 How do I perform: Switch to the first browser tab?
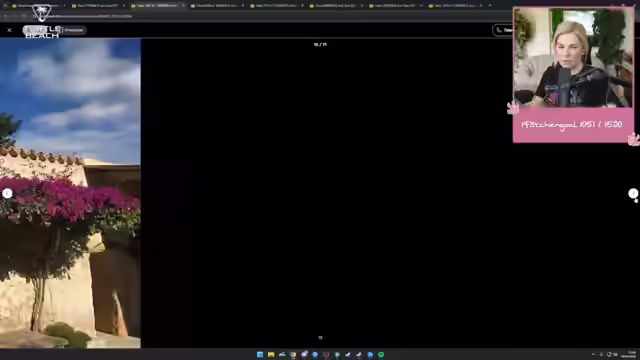37,6
